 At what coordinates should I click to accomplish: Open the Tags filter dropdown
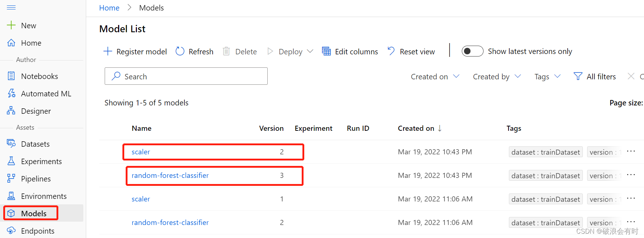point(548,76)
